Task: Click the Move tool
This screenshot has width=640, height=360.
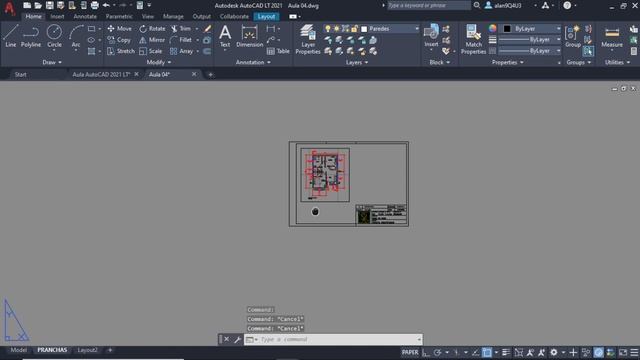Action: pyautogui.click(x=119, y=29)
